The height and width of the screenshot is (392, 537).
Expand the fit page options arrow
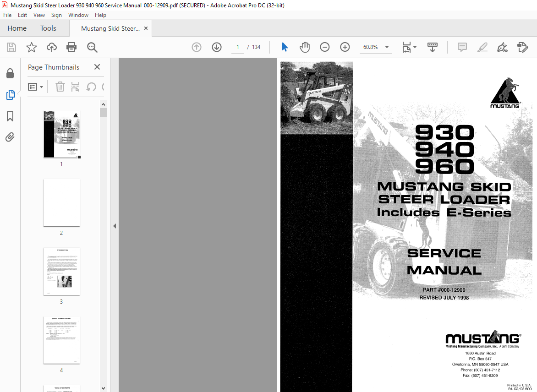415,47
